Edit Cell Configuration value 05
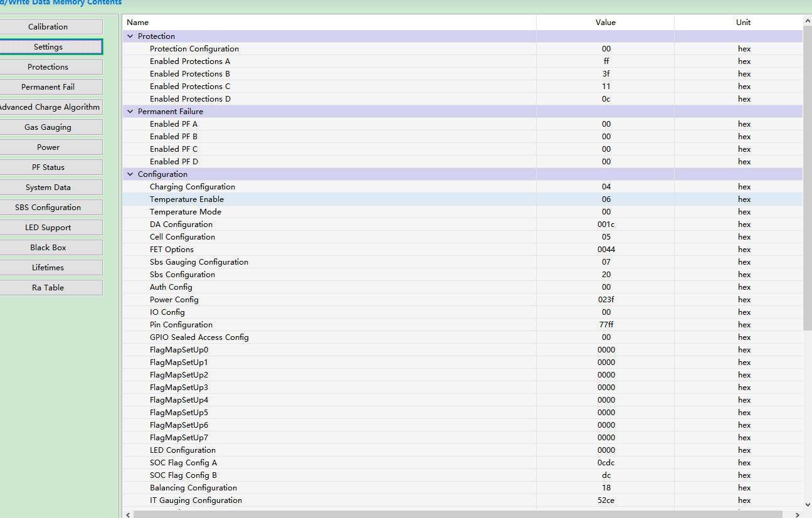Screen dimensions: 812x518 606,237
